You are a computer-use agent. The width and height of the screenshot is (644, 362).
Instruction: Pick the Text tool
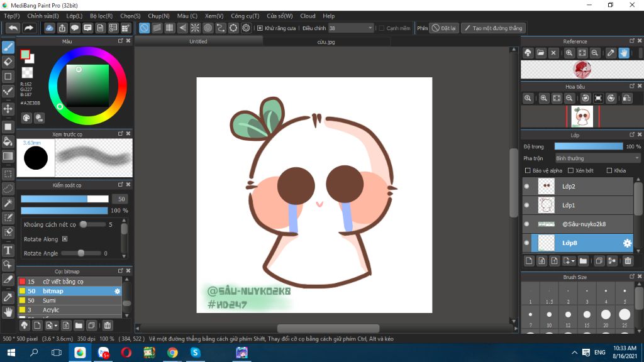pos(8,251)
